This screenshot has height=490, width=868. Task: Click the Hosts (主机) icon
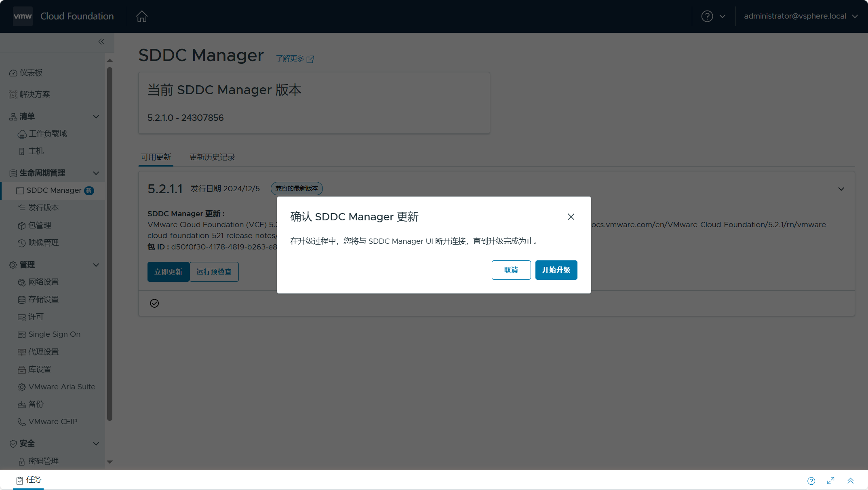click(x=22, y=151)
